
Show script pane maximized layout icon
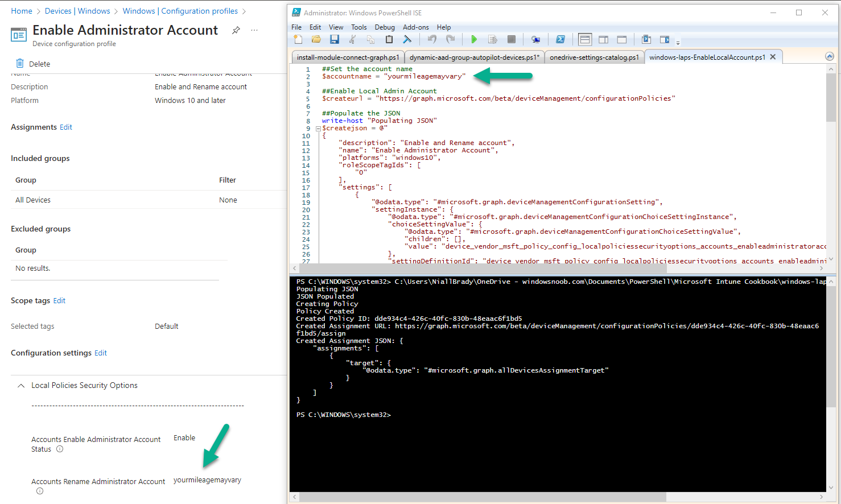tap(622, 39)
